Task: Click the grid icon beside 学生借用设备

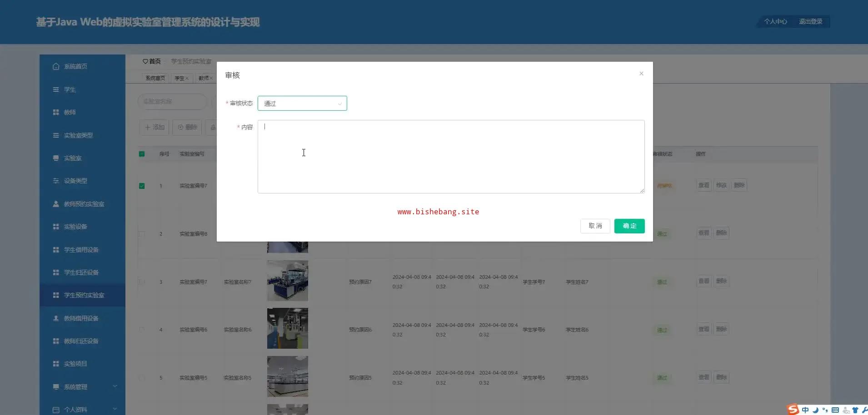Action: [56, 250]
